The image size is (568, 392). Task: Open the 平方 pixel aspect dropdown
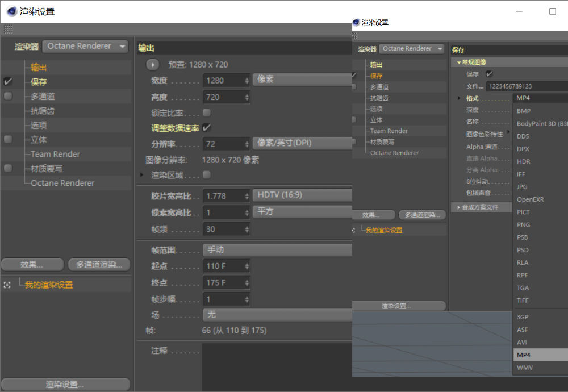(x=303, y=211)
